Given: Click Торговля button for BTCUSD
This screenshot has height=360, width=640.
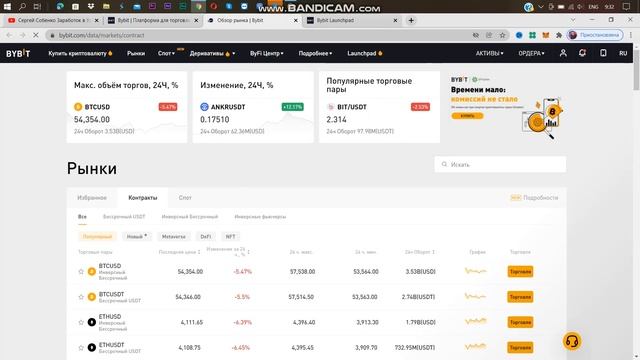Looking at the screenshot, I should 520,271.
